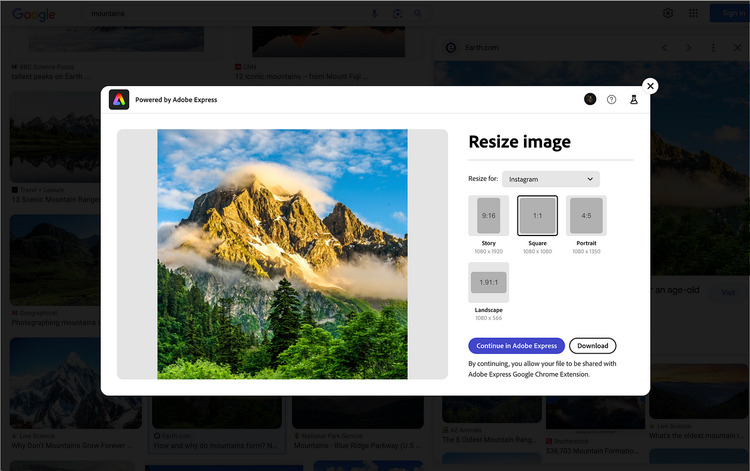Close the Adobe Express resize dialog
Image resolution: width=750 pixels, height=471 pixels.
[x=650, y=86]
